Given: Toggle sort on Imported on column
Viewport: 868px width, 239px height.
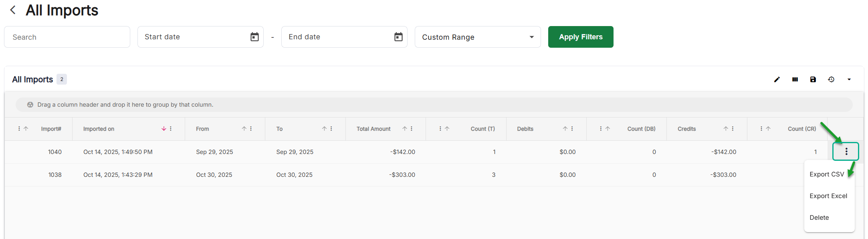Looking at the screenshot, I should coord(164,129).
